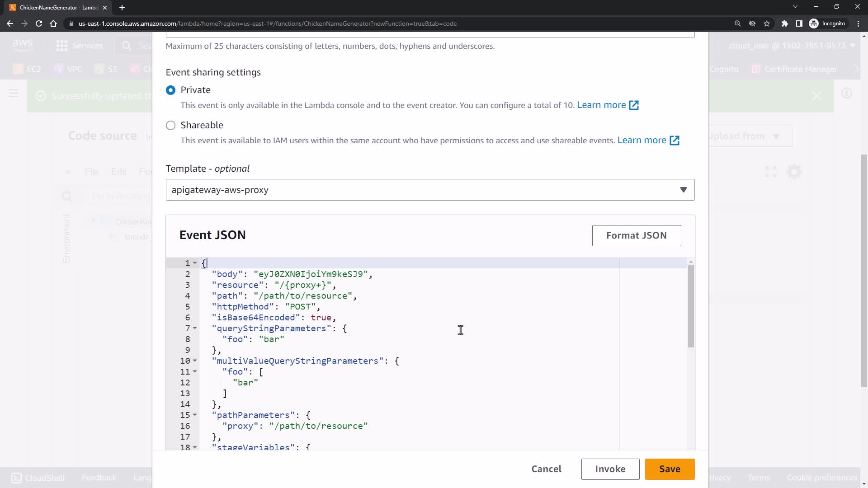Click the browser reload page icon
868x488 pixels.
[x=39, y=23]
